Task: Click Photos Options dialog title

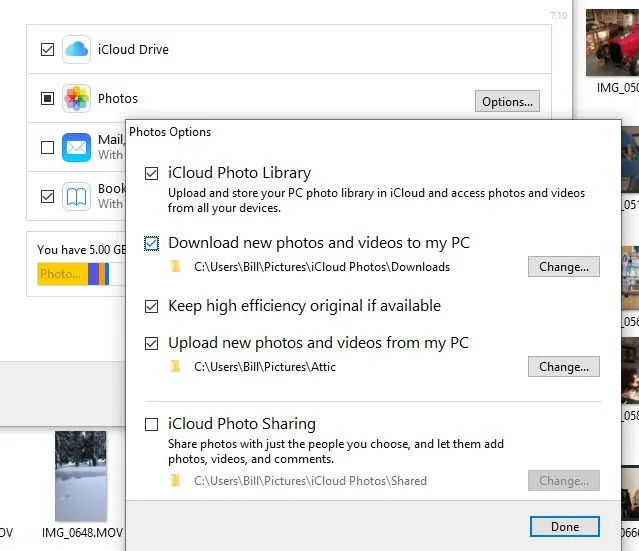Action: 170,132
